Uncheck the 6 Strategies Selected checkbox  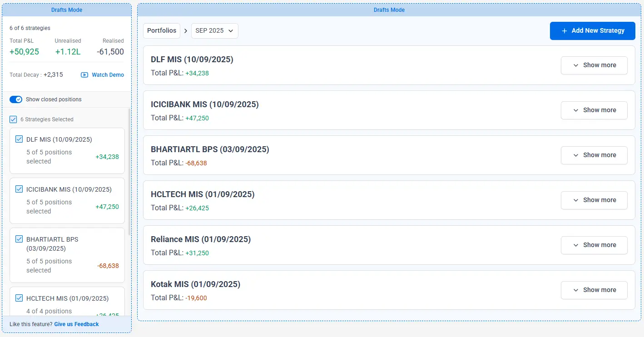tap(13, 119)
